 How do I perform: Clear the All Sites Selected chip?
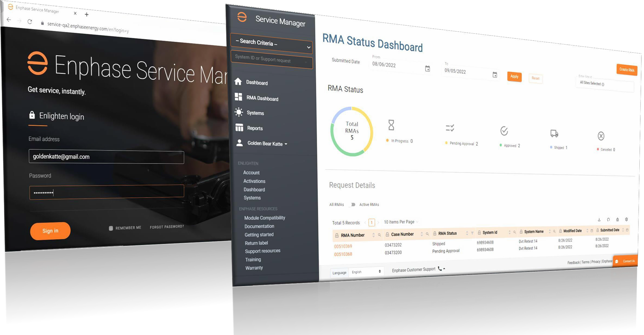[x=603, y=85]
